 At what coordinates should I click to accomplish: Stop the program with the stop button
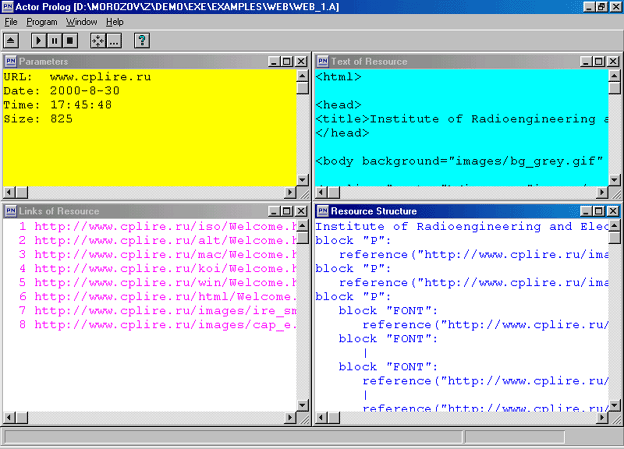(x=70, y=41)
